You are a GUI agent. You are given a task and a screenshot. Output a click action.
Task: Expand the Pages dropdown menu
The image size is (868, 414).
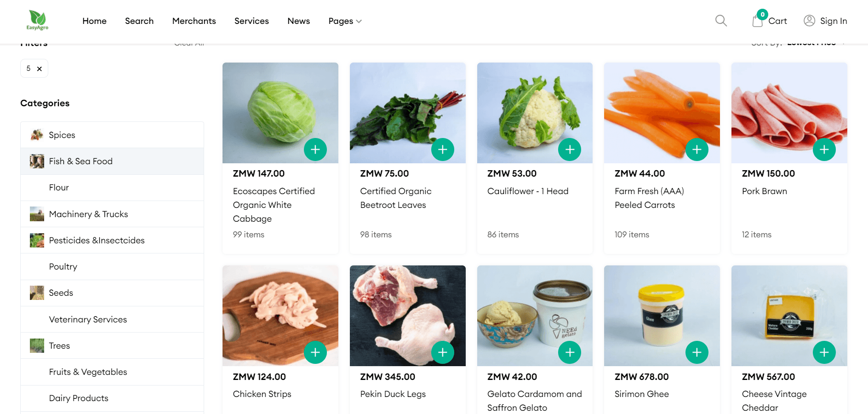pyautogui.click(x=345, y=21)
